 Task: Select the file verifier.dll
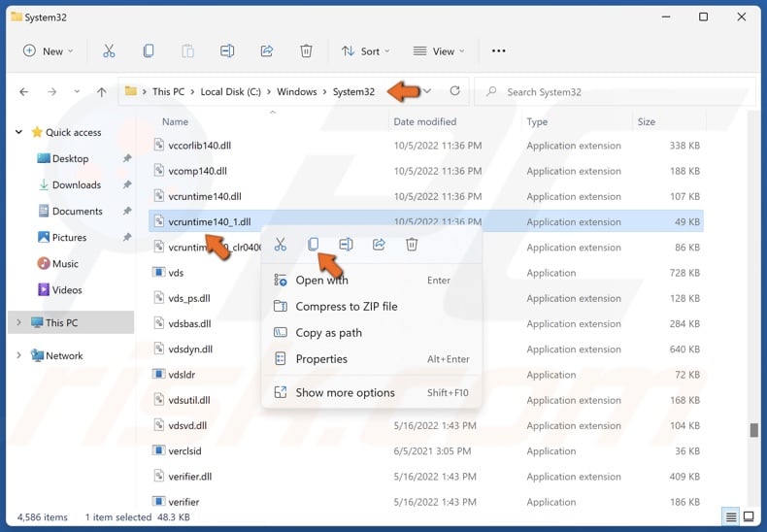tap(425, 476)
